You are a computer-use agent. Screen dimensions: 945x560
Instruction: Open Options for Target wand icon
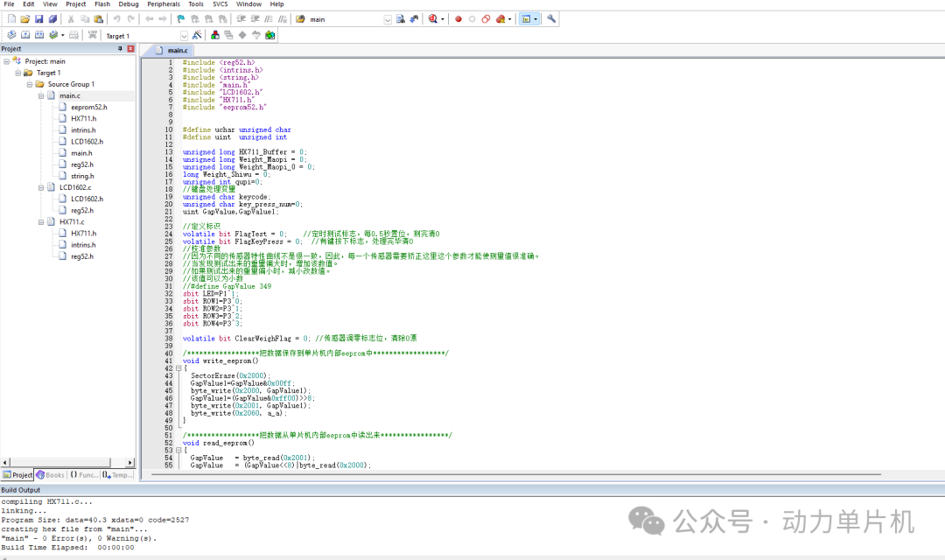point(197,35)
